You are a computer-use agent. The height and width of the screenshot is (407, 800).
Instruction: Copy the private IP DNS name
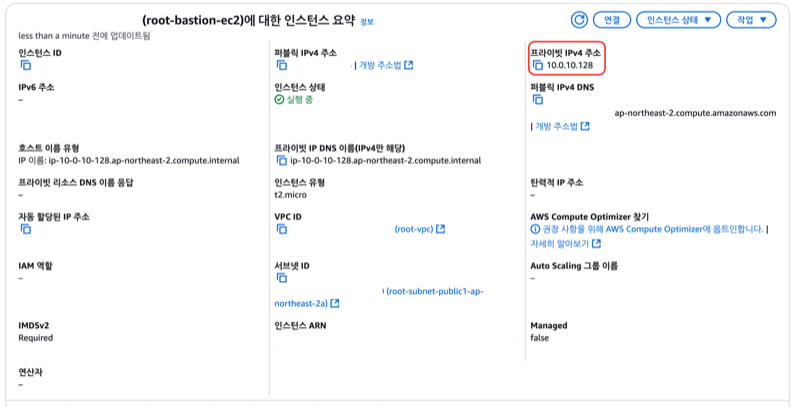coord(282,160)
